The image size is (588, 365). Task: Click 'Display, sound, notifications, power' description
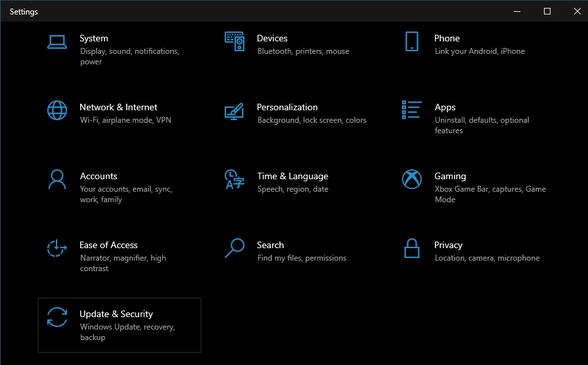click(129, 56)
